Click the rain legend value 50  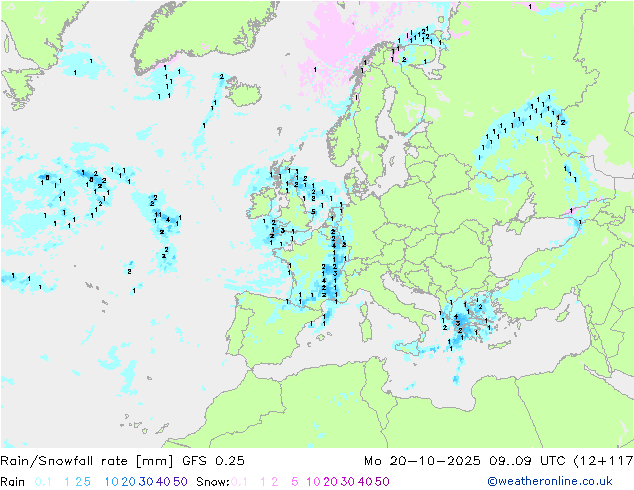pos(180,482)
